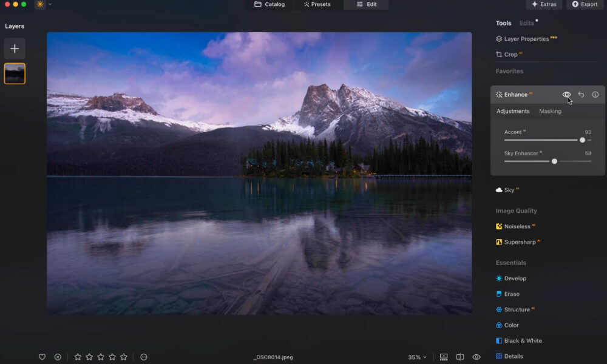Screen dimensions: 607x364
Task: Click the reject (X) flag icon
Action: (x=58, y=357)
